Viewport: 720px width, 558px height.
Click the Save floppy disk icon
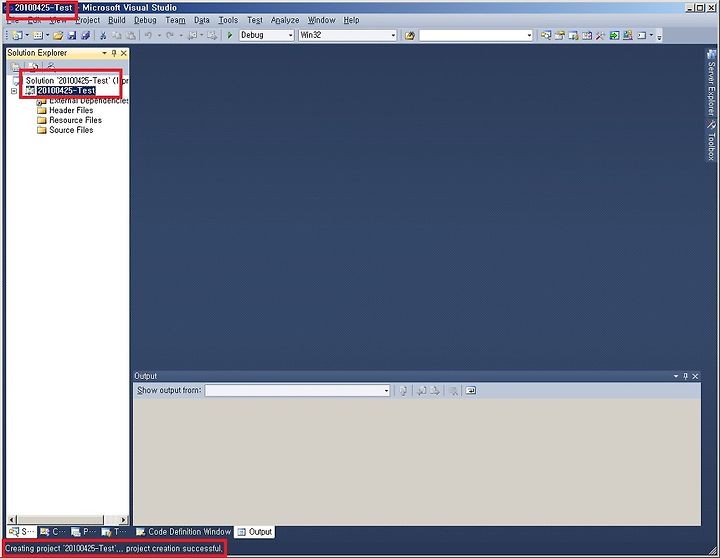(x=72, y=35)
